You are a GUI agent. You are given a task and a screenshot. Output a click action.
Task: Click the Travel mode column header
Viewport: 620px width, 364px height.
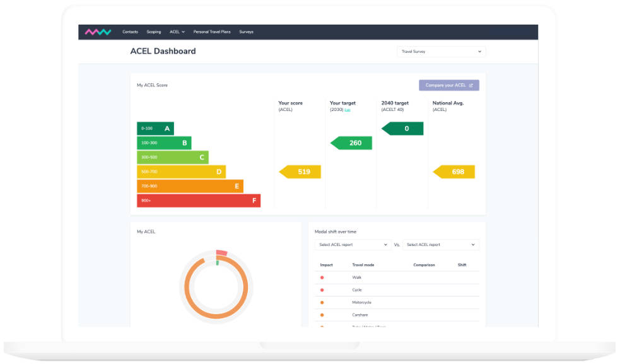pos(363,265)
